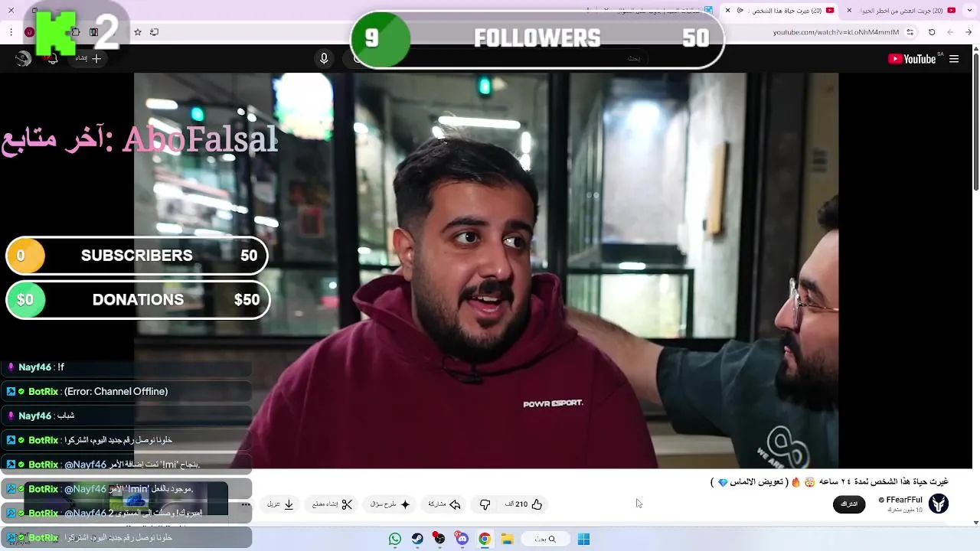
Task: Dislike the video with thumbs-down
Action: (485, 504)
